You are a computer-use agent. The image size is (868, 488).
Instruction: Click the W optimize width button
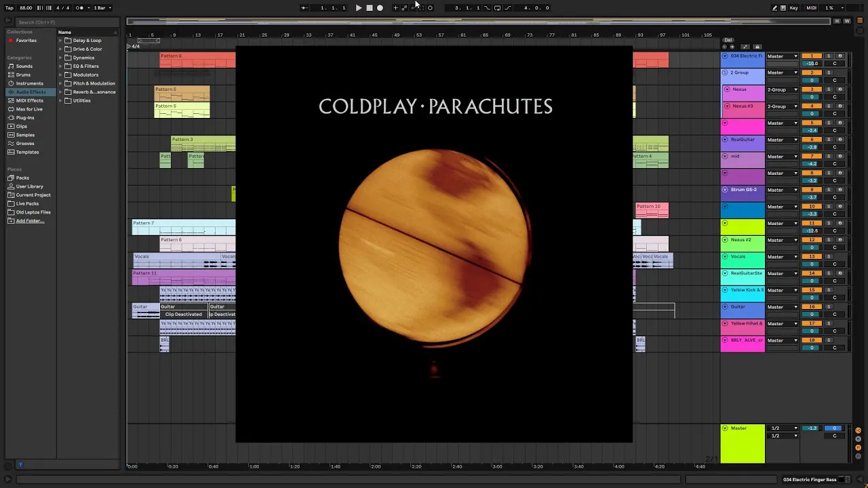(x=846, y=22)
